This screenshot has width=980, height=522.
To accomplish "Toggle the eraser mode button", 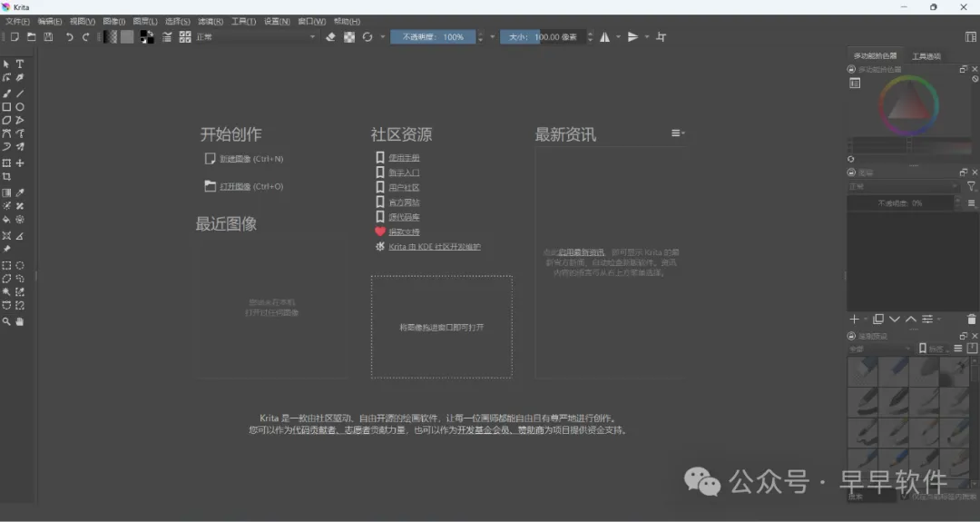I will coord(330,37).
